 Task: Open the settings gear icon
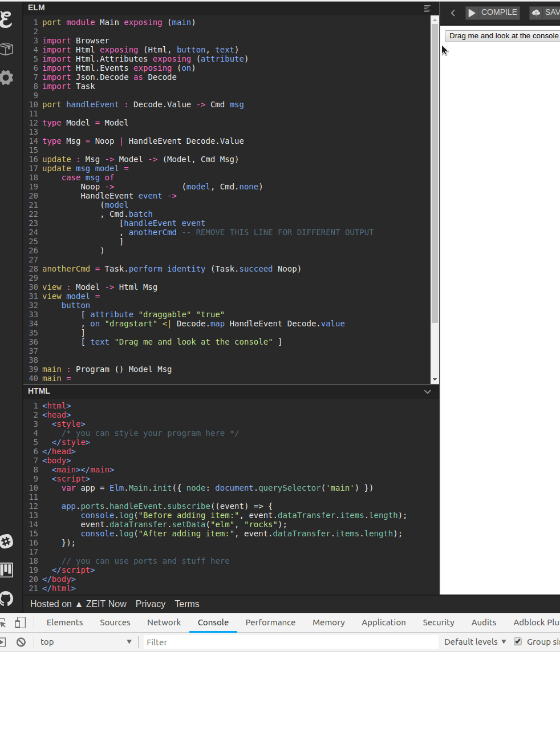pyautogui.click(x=6, y=78)
